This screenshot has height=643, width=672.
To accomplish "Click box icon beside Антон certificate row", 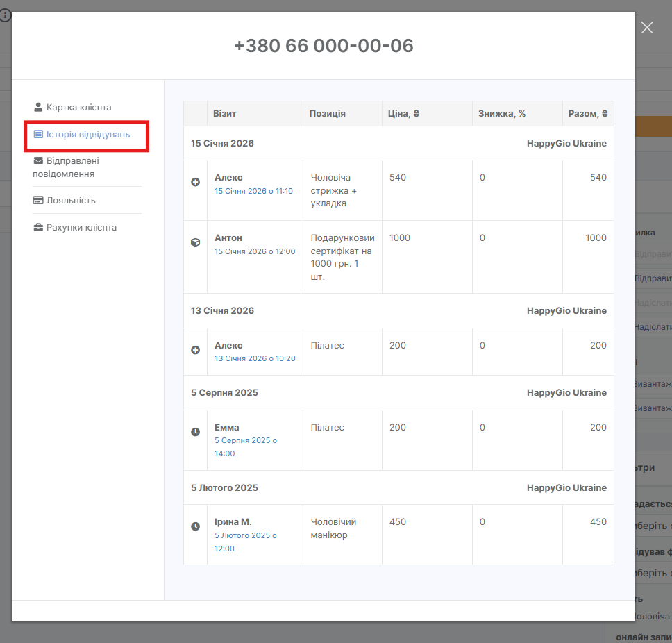I will pyautogui.click(x=196, y=242).
